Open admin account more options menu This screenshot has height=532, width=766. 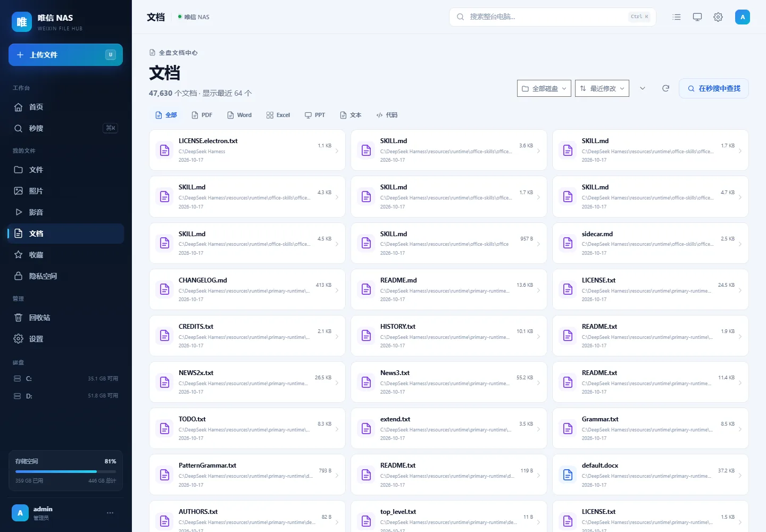tap(110, 513)
